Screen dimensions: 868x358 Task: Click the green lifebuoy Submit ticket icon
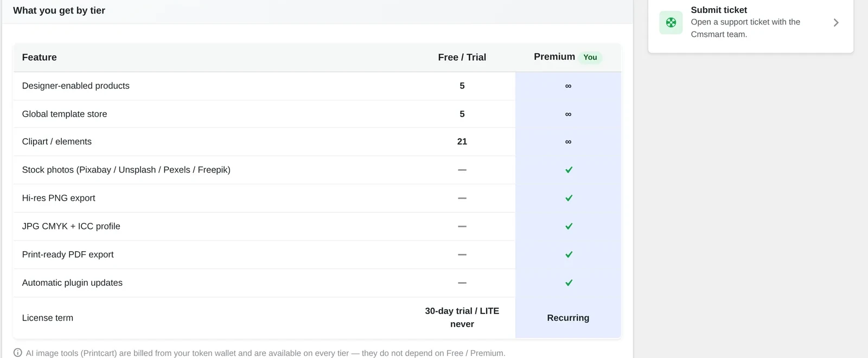coord(671,22)
